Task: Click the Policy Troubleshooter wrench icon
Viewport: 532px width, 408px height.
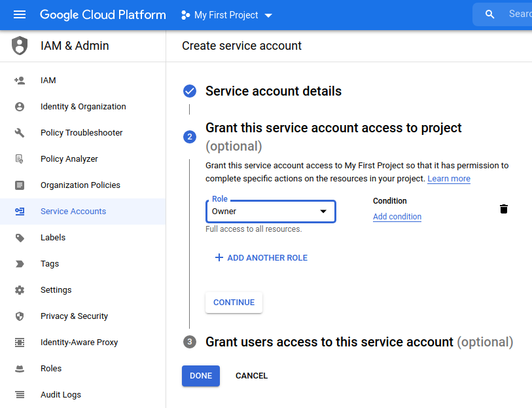Action: [20, 133]
